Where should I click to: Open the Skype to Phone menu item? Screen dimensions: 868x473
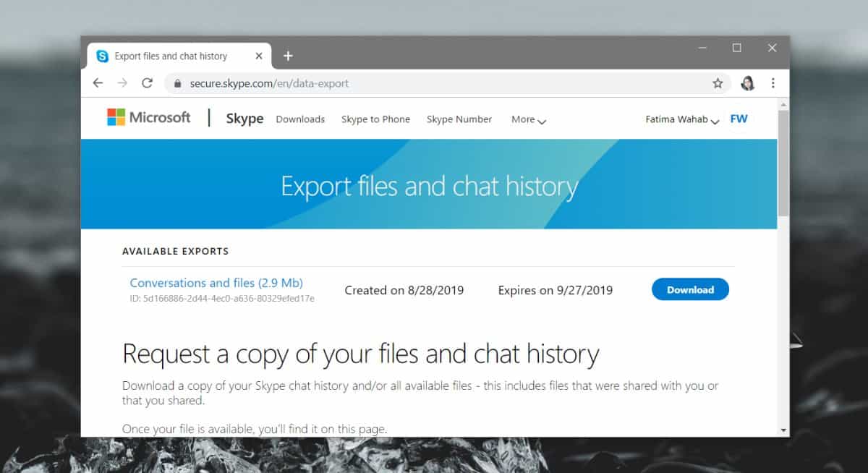click(x=375, y=119)
